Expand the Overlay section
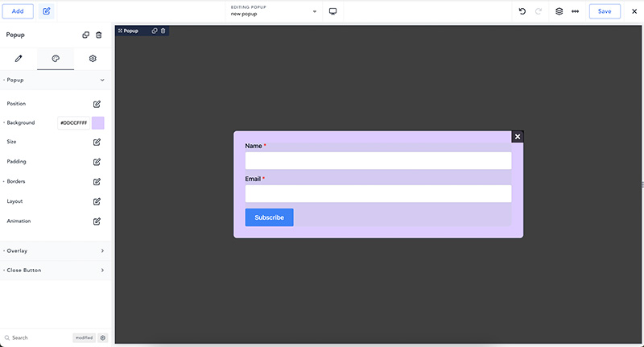Viewport: 644px width, 347px height. coord(56,250)
